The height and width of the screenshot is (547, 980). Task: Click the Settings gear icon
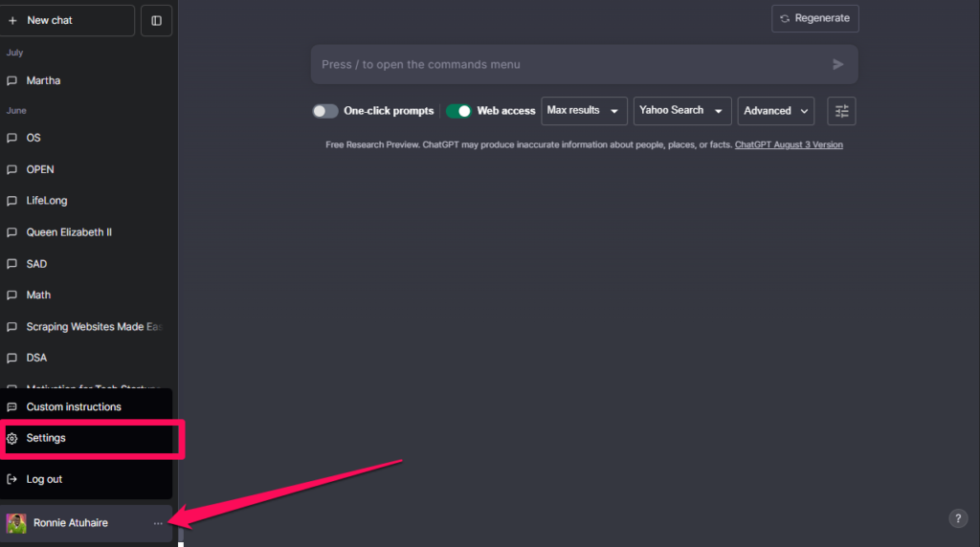tap(11, 438)
